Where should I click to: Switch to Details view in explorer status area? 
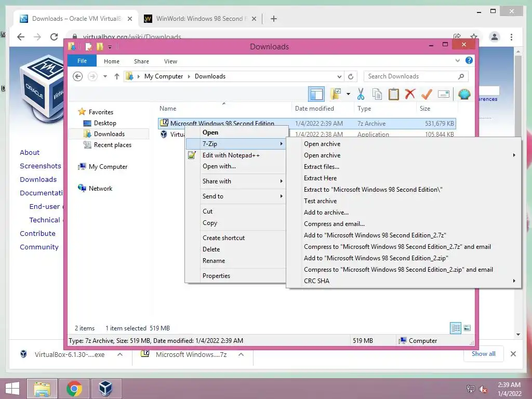(456, 328)
